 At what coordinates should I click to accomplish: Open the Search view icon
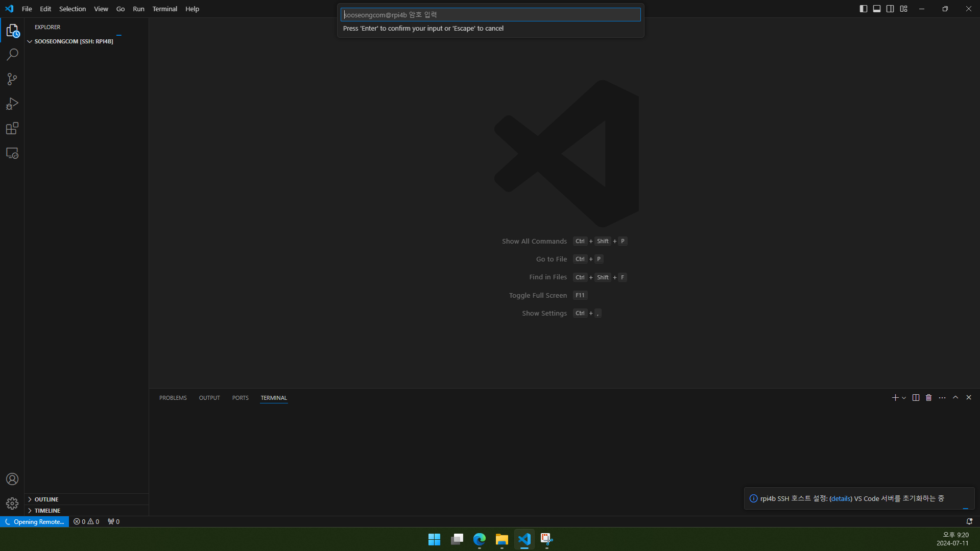pyautogui.click(x=12, y=55)
